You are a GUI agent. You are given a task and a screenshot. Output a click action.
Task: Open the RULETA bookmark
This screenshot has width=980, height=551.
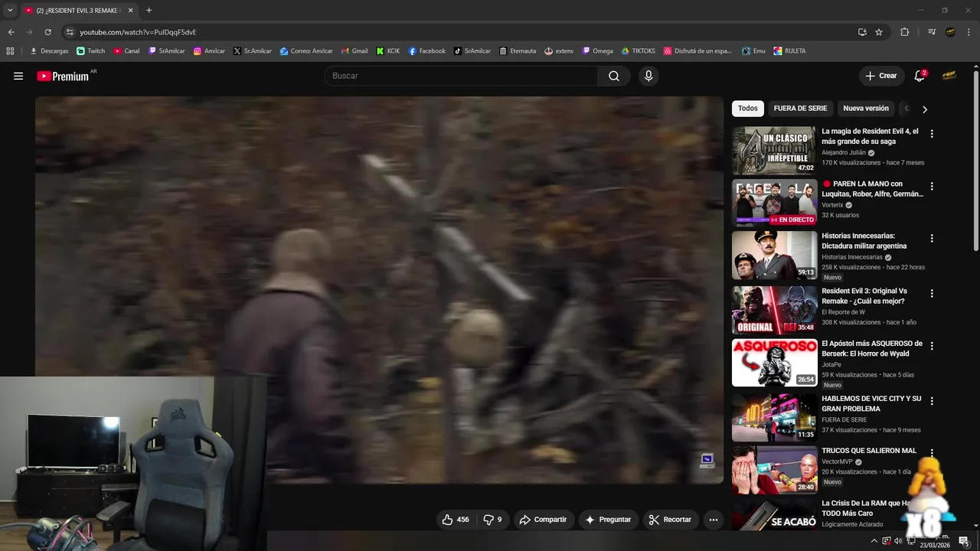point(789,51)
